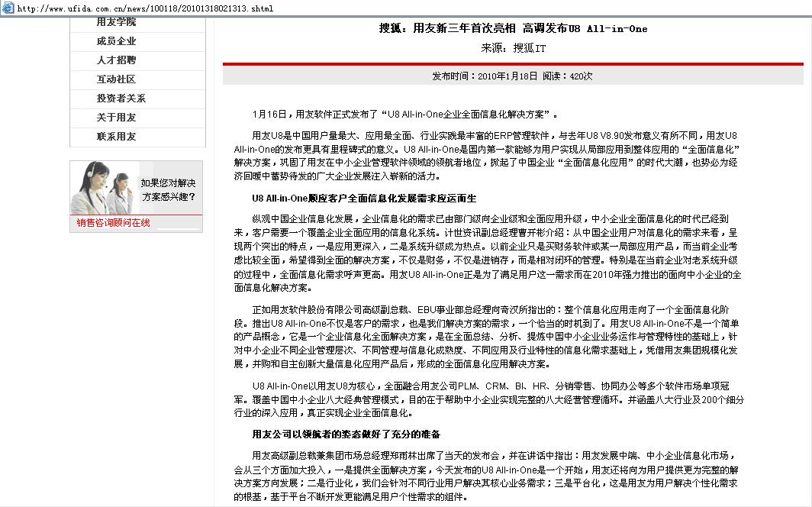Click article title 搜狐：用友新三年首次亮相
Image resolution: width=812 pixels, height=507 pixels.
click(513, 28)
